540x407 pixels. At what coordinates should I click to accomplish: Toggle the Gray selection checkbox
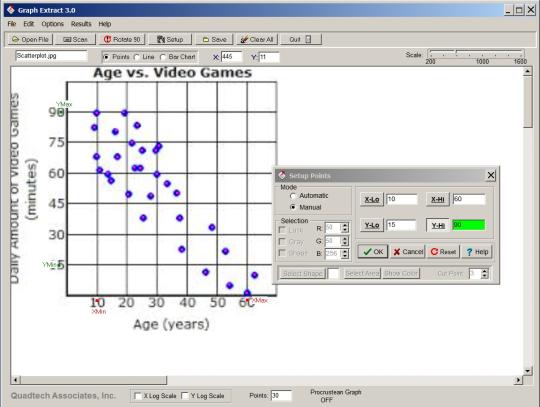282,241
